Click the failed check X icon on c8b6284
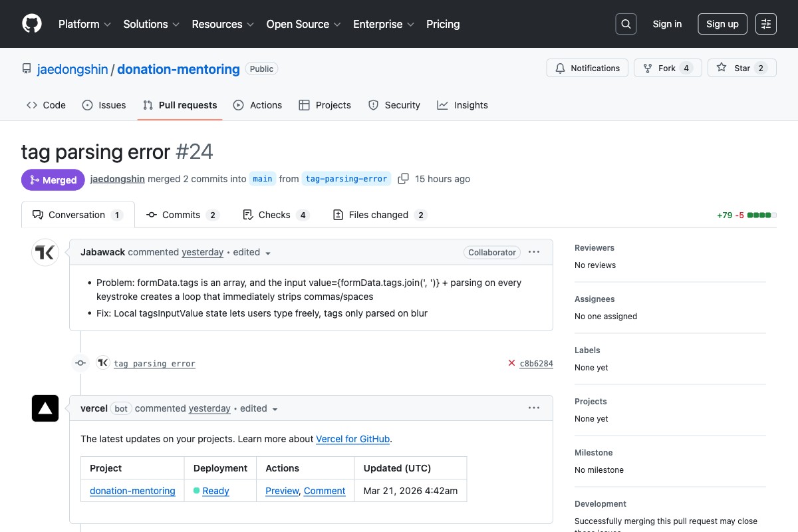The image size is (798, 532). [x=510, y=363]
